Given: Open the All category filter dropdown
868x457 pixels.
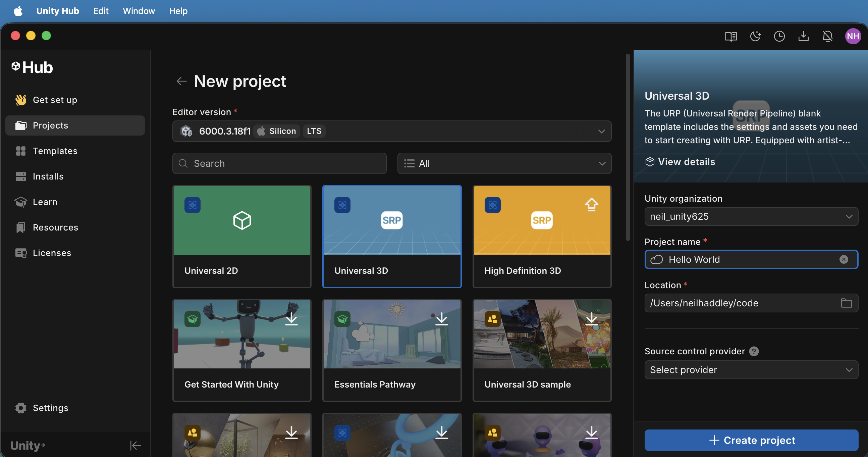Looking at the screenshot, I should [x=504, y=163].
